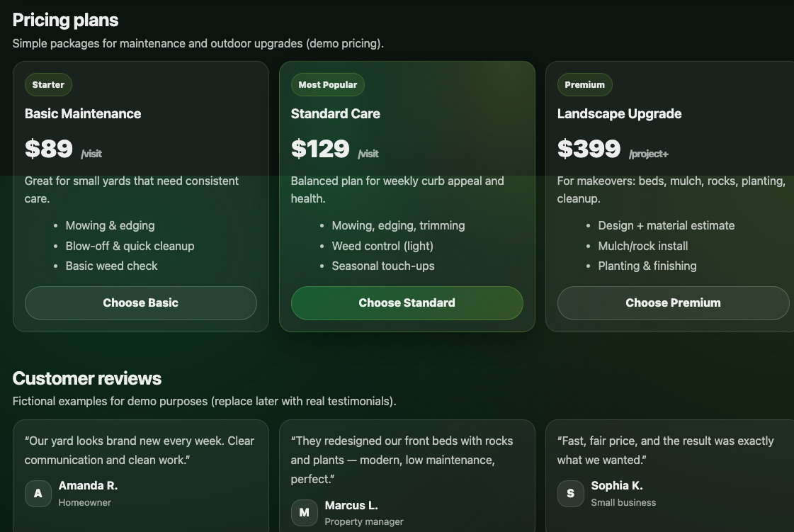Viewport: 794px width, 532px height.
Task: Click Sophia K.'s avatar icon
Action: 571,494
